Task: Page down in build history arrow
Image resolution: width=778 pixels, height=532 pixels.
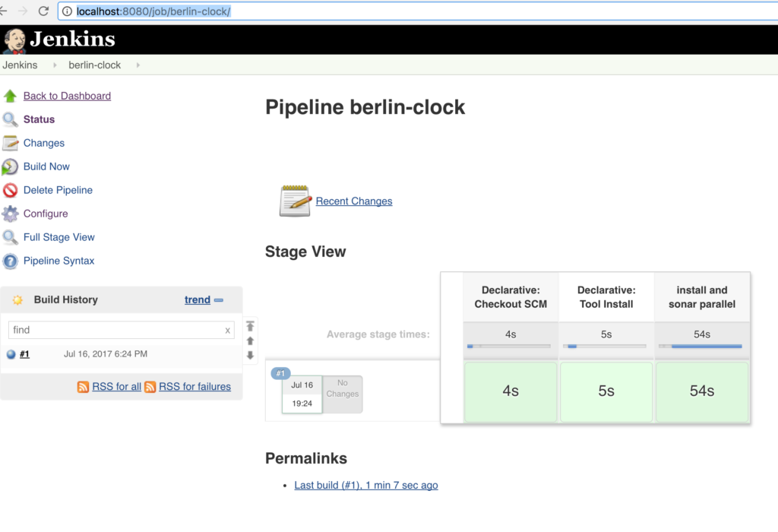Action: coord(250,356)
